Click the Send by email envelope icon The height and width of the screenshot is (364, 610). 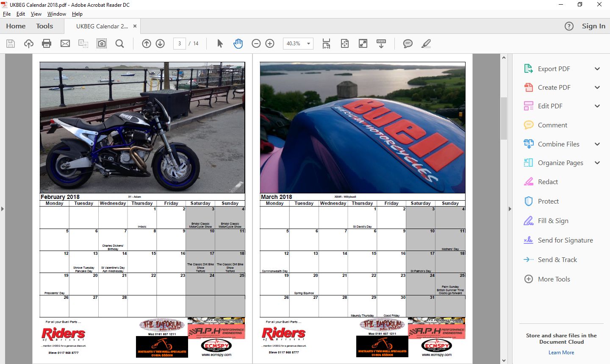coord(65,44)
